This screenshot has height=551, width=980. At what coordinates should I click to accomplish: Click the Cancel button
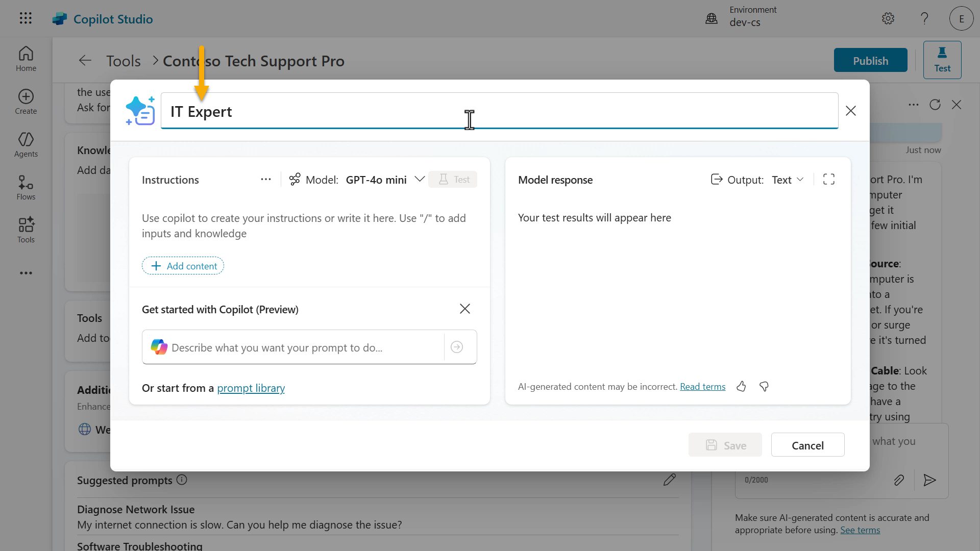(x=807, y=445)
